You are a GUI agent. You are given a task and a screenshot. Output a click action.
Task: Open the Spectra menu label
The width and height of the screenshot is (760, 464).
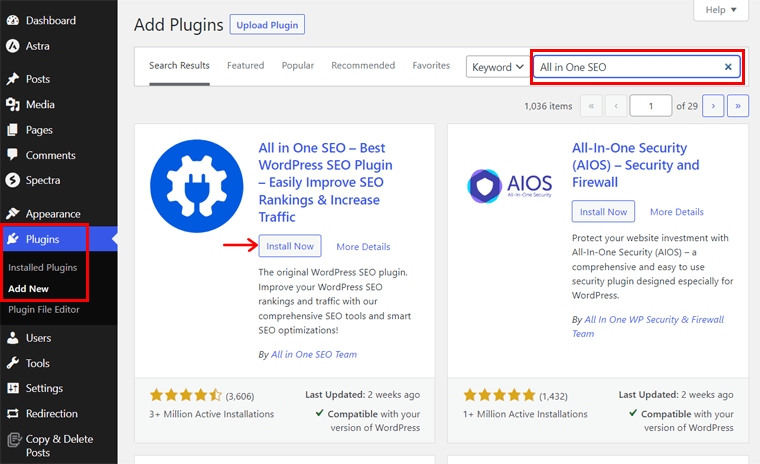click(x=43, y=180)
